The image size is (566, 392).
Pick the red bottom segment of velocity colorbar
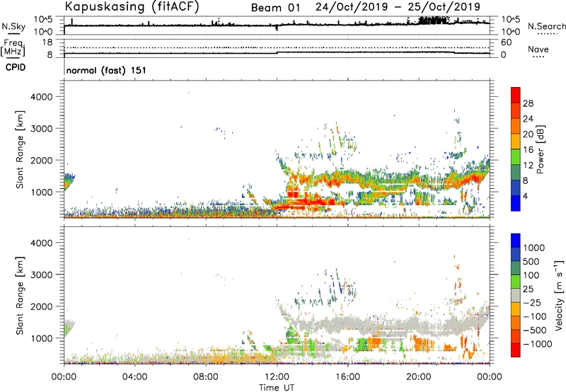pos(516,350)
